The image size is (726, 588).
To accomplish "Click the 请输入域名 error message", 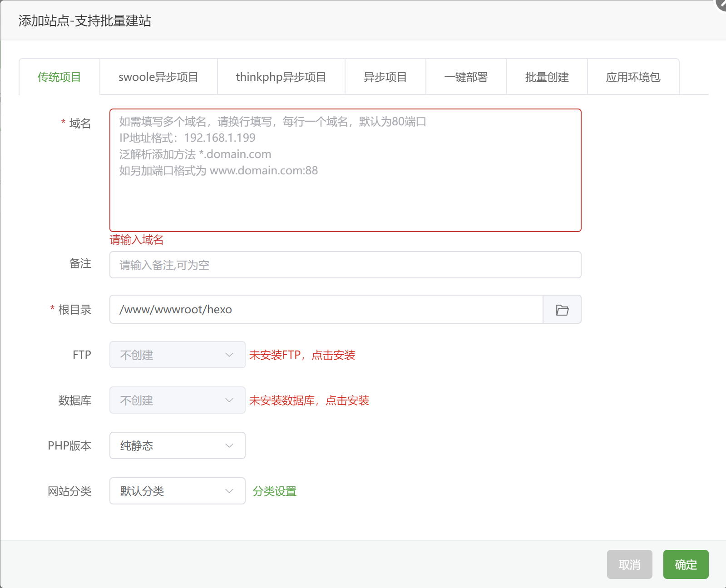I will [x=137, y=240].
